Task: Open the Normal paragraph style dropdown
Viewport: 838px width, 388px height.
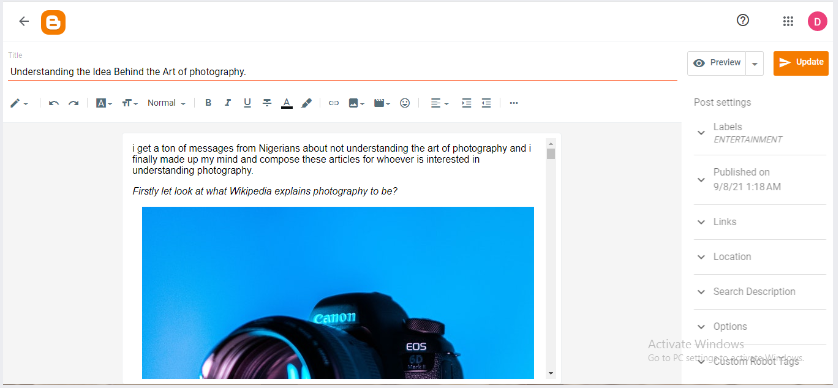Action: [x=166, y=103]
